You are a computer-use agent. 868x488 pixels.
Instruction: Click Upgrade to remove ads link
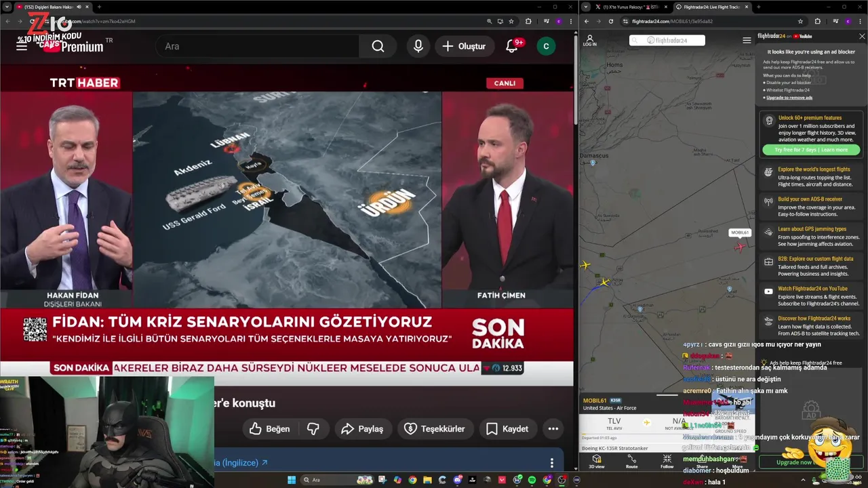[x=789, y=98]
